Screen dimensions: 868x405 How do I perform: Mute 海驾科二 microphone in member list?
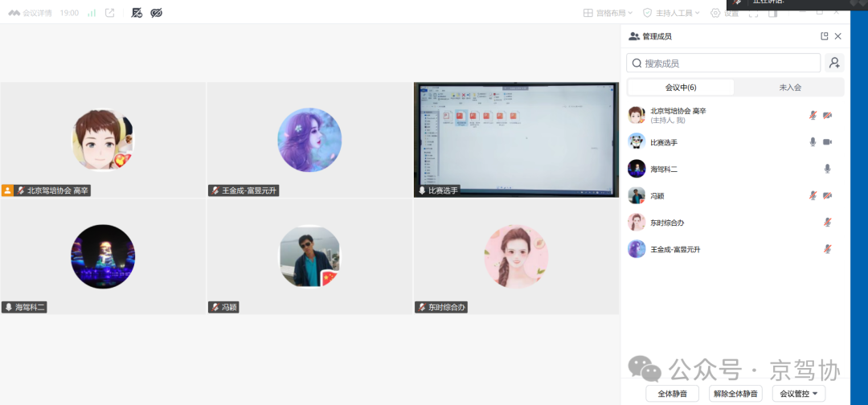828,169
